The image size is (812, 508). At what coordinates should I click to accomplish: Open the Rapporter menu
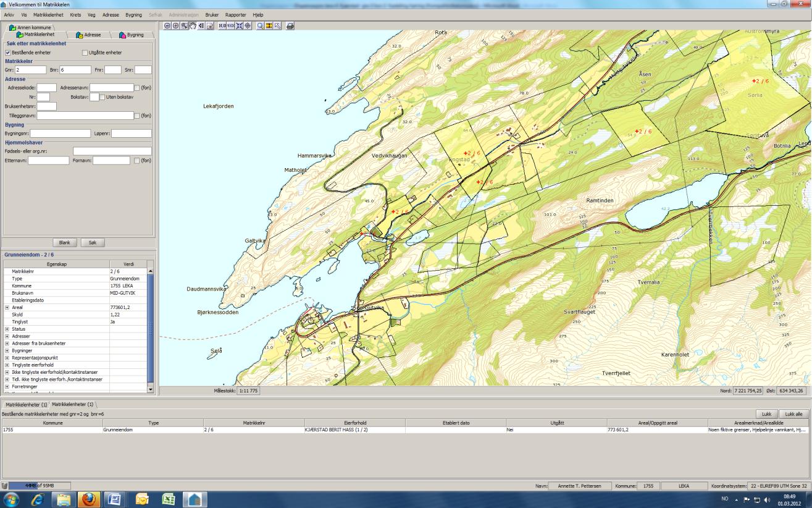coord(235,14)
